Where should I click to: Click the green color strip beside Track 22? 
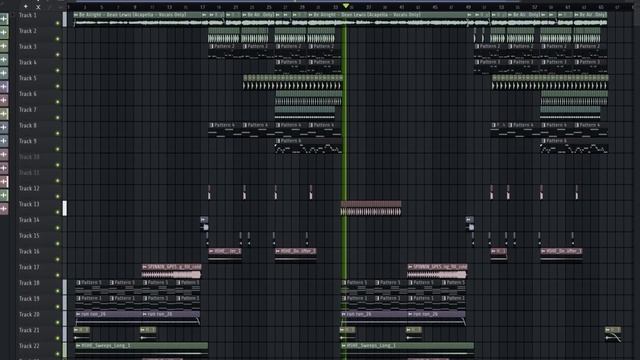point(64,350)
